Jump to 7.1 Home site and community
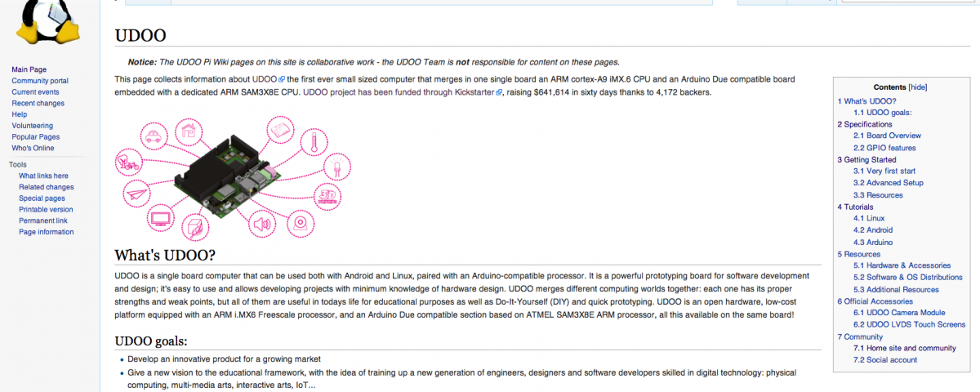This screenshot has height=392, width=980. pos(905,348)
